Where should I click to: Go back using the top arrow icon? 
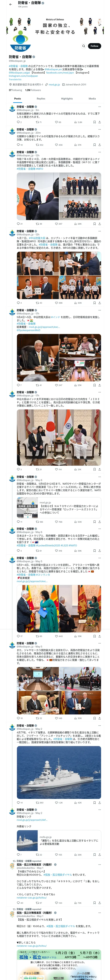[x=11, y=5]
